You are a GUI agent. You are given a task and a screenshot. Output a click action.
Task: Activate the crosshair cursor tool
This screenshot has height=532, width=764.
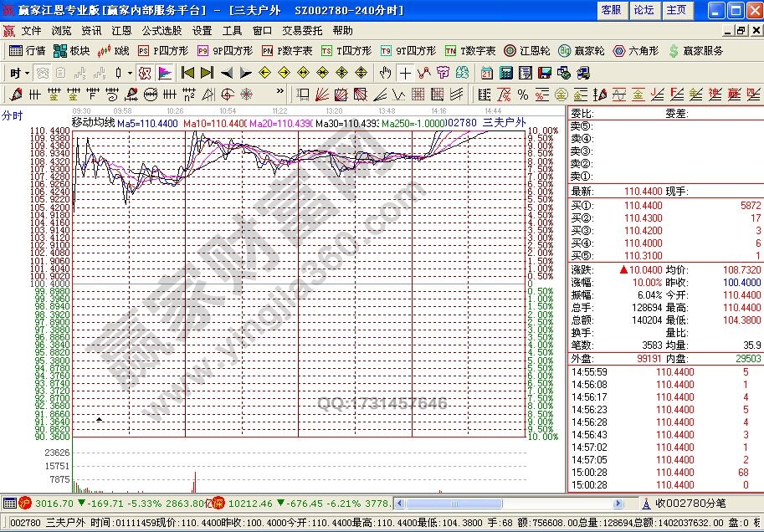(x=405, y=73)
